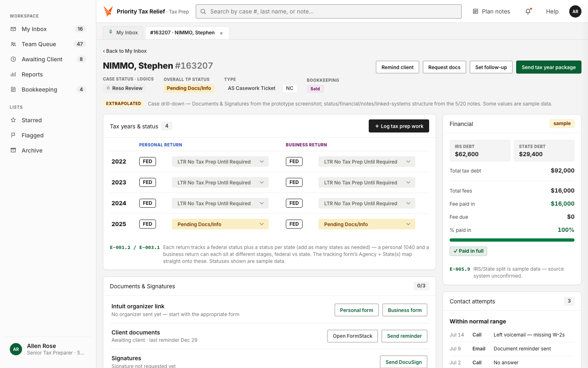Toggle the 2025 personal FED chip
The width and height of the screenshot is (588, 368).
coord(147,224)
